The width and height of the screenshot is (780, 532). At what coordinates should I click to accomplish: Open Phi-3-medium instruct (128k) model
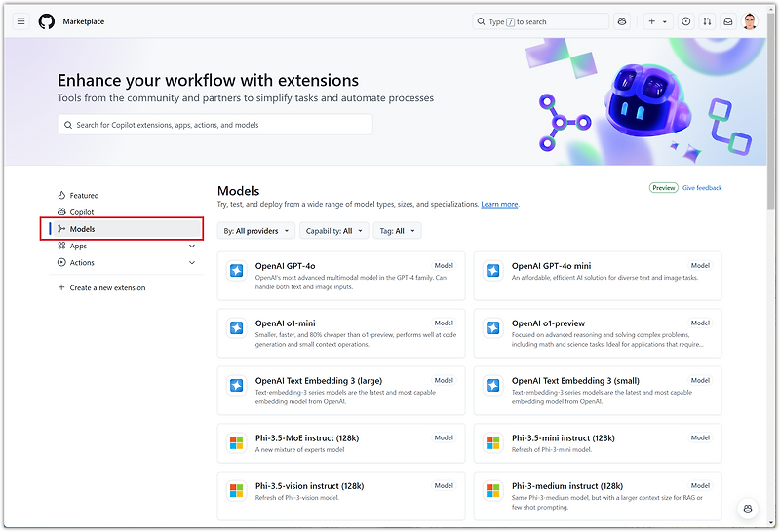(x=598, y=496)
